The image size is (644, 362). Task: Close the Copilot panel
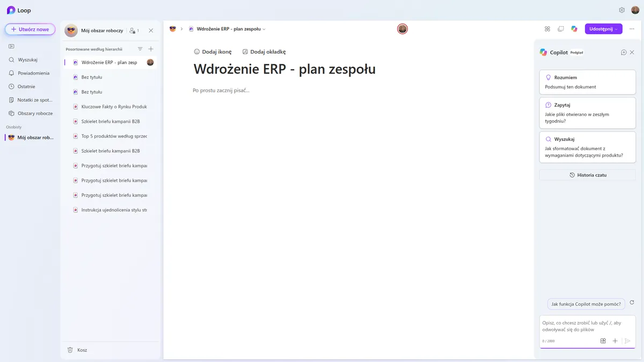[632, 52]
